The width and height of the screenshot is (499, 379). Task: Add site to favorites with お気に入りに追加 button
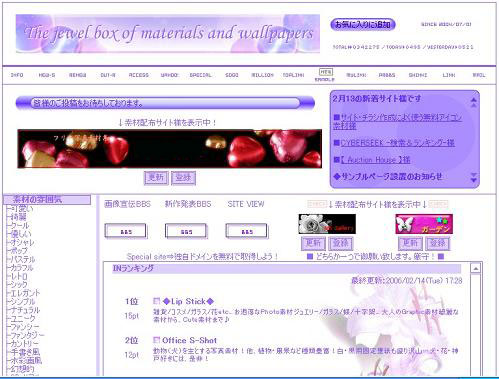click(x=363, y=25)
